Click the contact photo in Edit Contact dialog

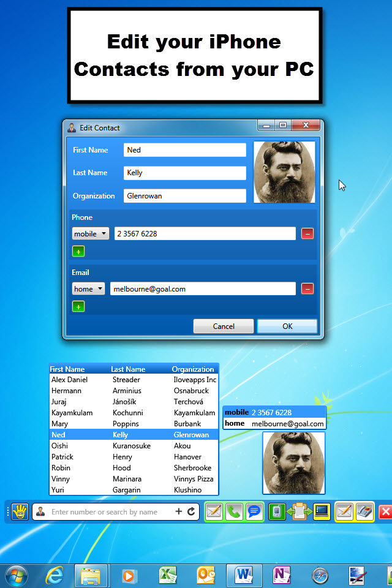(x=284, y=172)
